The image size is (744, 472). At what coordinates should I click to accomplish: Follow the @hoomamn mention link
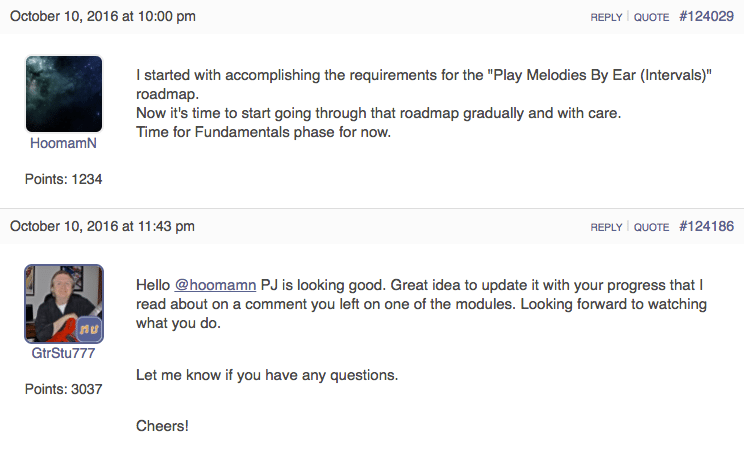click(x=215, y=285)
